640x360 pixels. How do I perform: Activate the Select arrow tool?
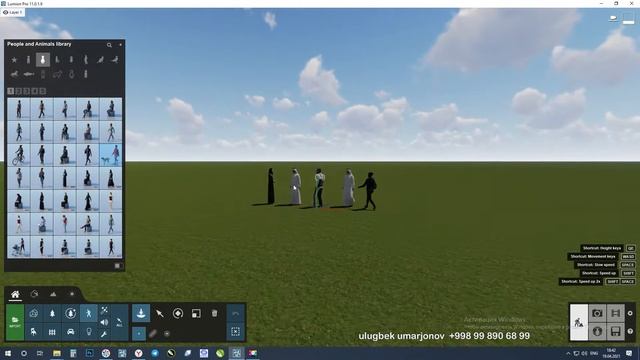(x=160, y=313)
